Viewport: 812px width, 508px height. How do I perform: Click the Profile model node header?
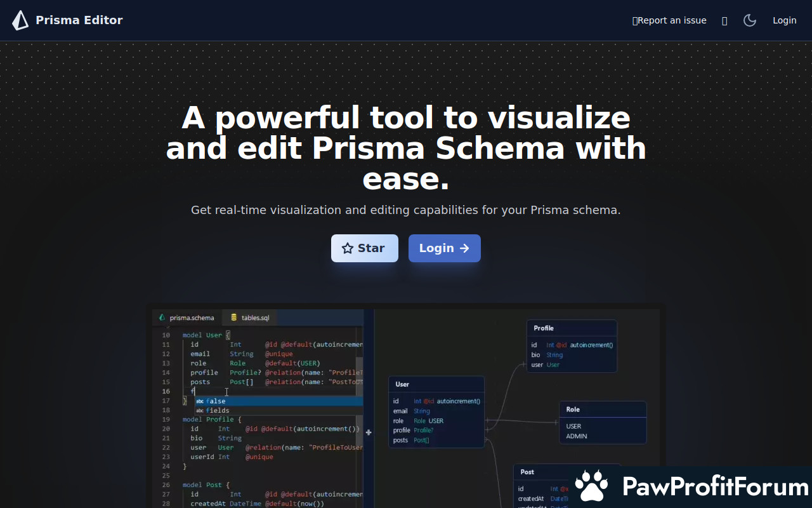point(572,328)
